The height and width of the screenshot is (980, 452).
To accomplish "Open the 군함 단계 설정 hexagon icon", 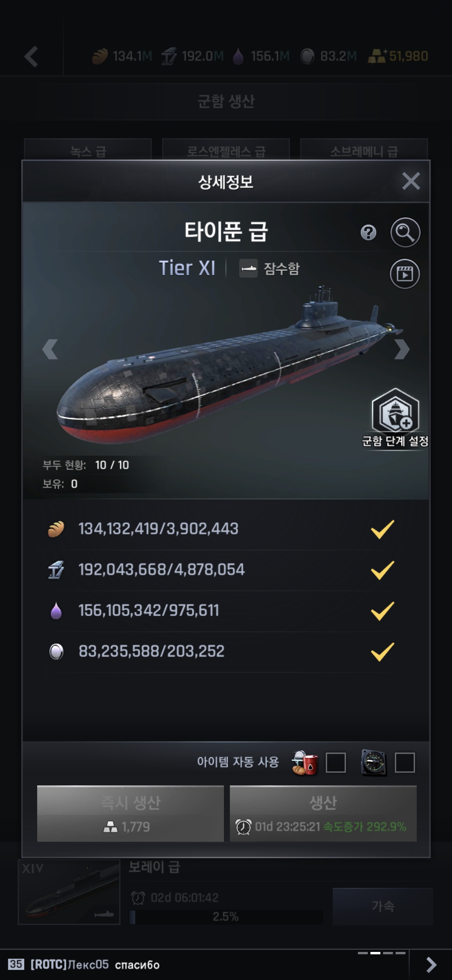I will (x=395, y=411).
